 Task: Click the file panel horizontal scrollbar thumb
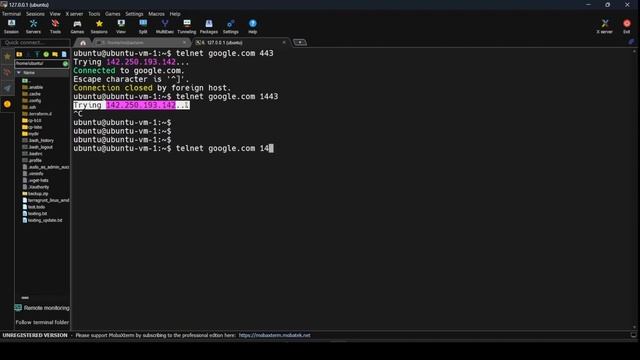click(25, 298)
